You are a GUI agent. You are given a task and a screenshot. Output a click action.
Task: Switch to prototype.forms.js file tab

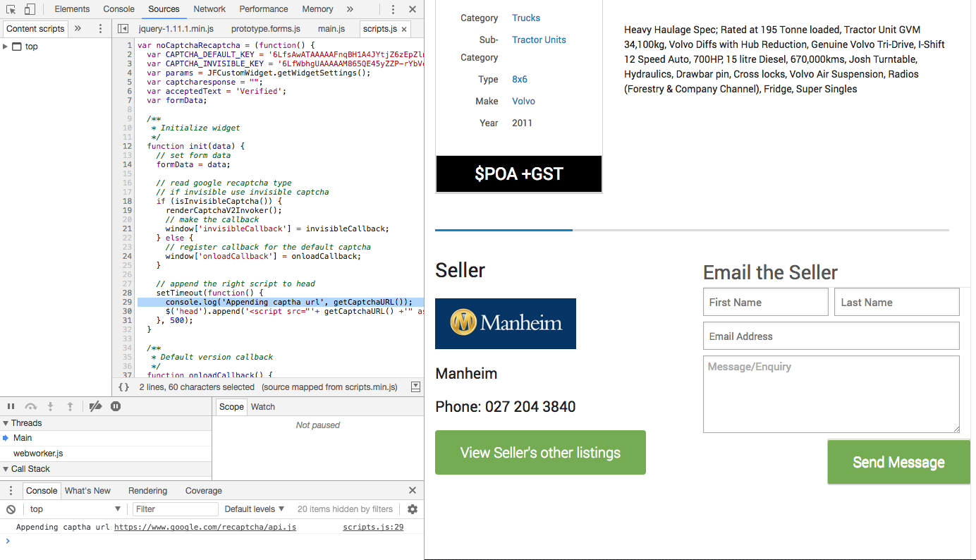pos(266,29)
